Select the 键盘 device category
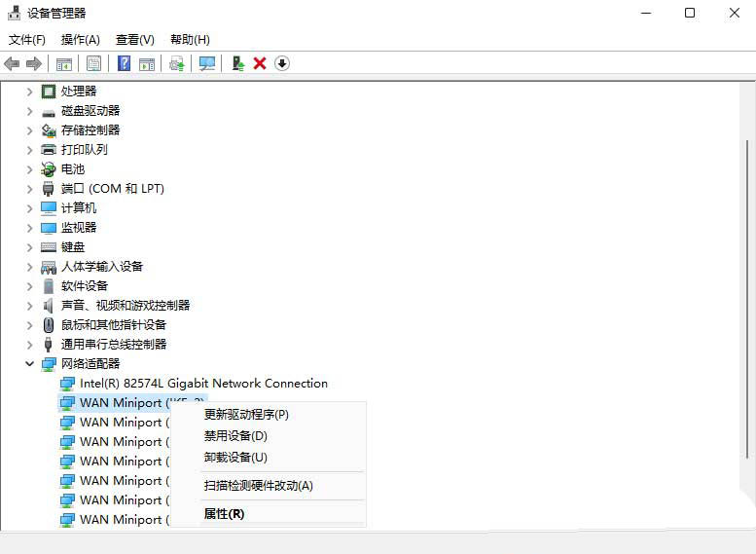This screenshot has width=756, height=554. 73,247
